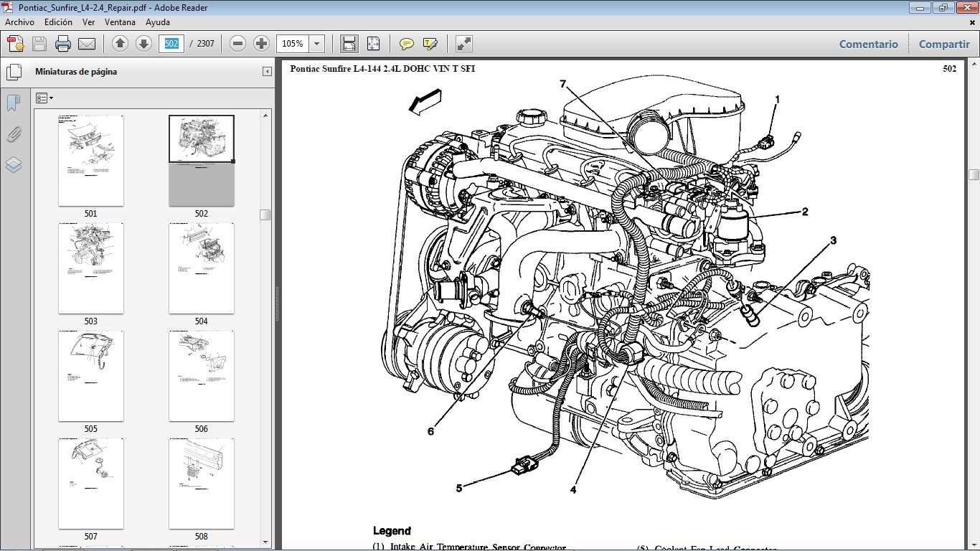Image resolution: width=980 pixels, height=551 pixels.
Task: Click the Create PDF online icon
Action: [16, 44]
